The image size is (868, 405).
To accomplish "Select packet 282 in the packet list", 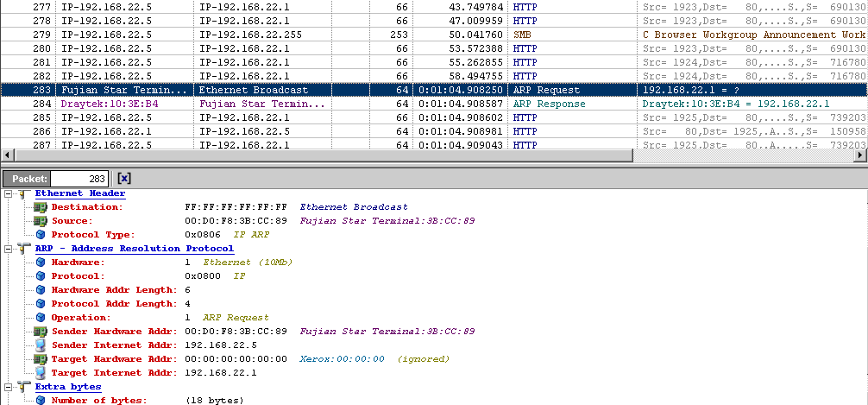I will tap(434, 76).
